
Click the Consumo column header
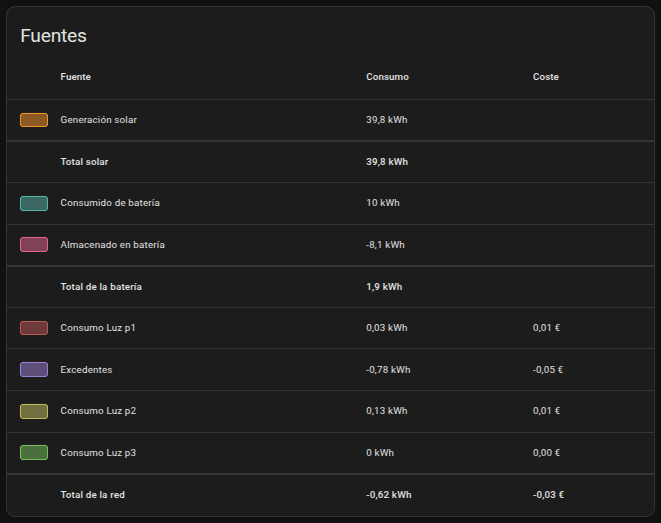(x=387, y=77)
